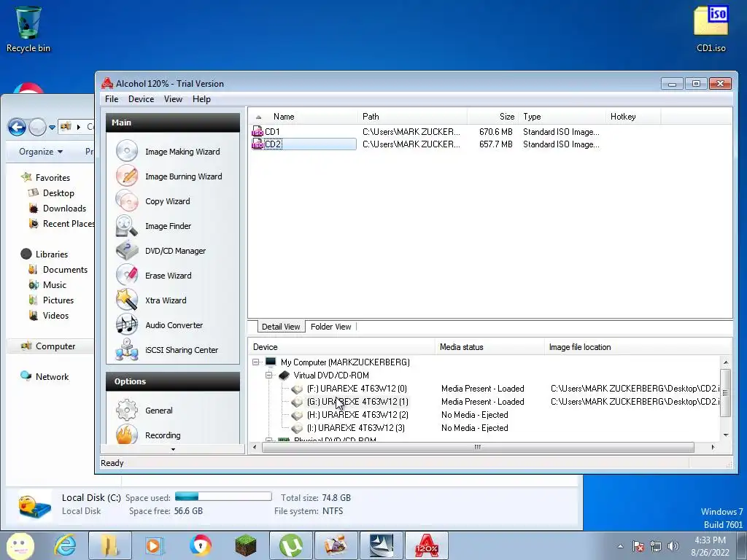Select Music library in Explorer
This screenshot has height=560, width=747.
(47, 285)
